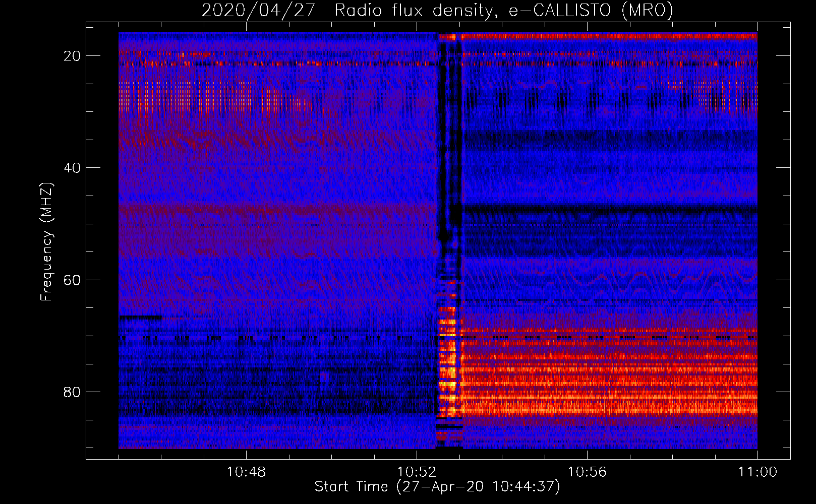
Task: Click the 40 frequency tick label
Action: pyautogui.click(x=72, y=168)
